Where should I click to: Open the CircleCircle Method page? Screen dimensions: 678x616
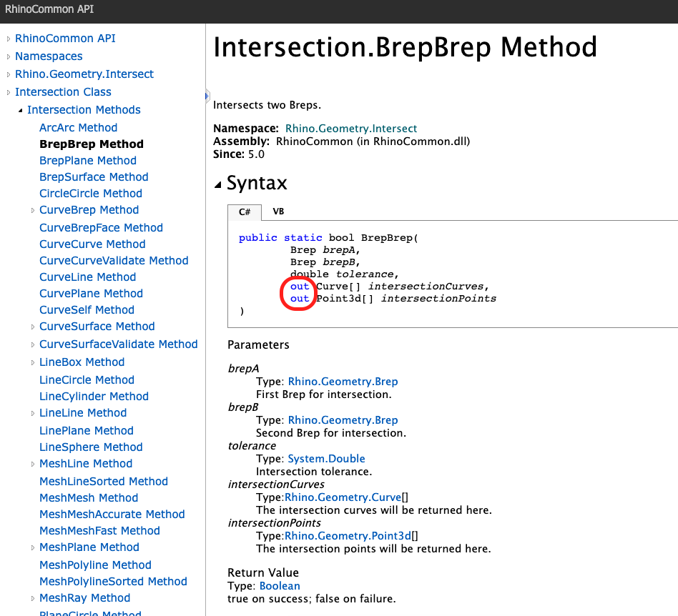[x=91, y=194]
